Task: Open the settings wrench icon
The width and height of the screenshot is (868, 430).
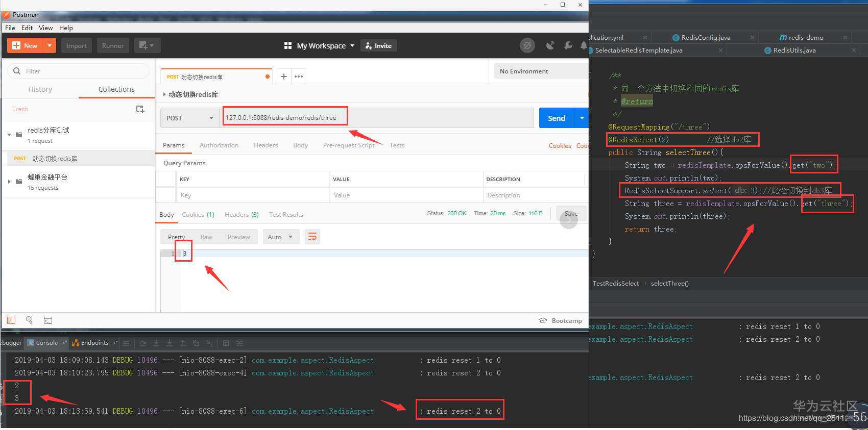Action: pos(568,45)
